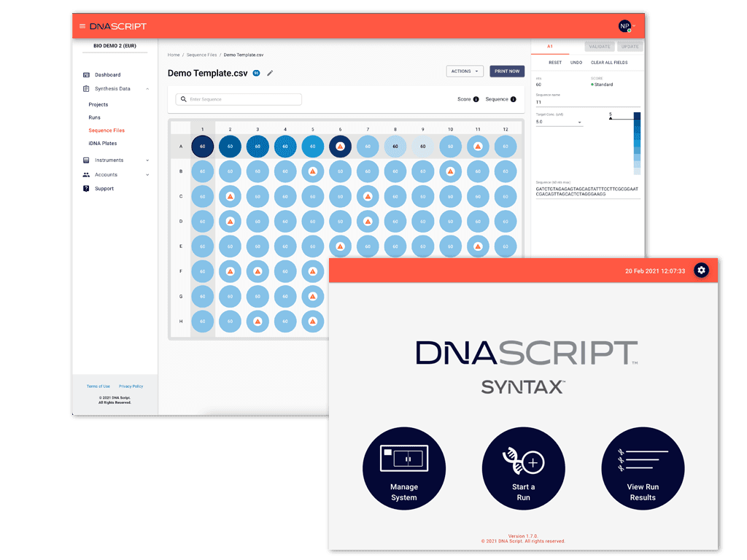Click the Manage System button

[404, 468]
